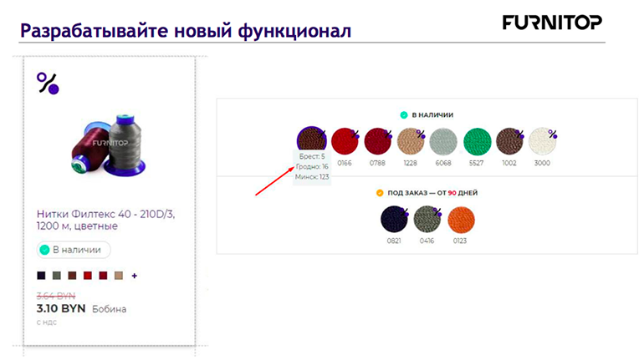Image resolution: width=644 pixels, height=360 pixels.
Task: Select thread color 0788 dark red circle
Action: [377, 141]
